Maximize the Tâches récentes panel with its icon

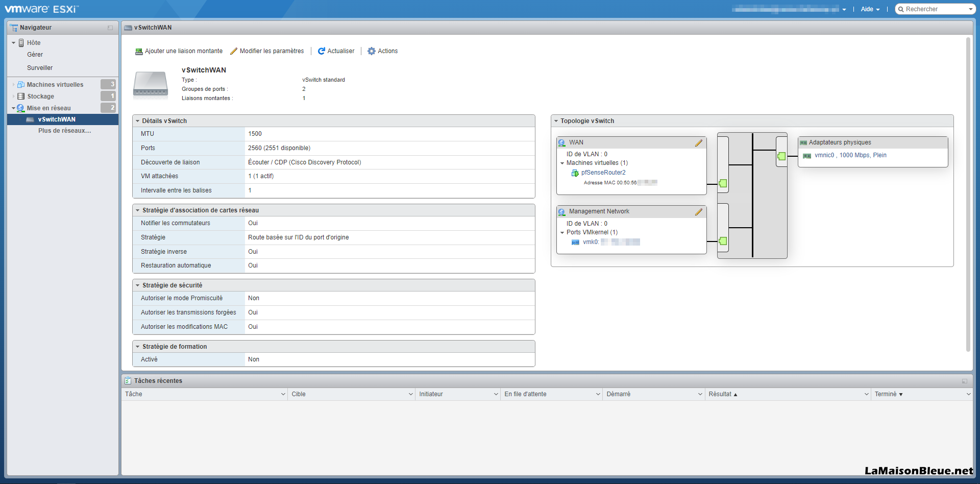pyautogui.click(x=965, y=381)
